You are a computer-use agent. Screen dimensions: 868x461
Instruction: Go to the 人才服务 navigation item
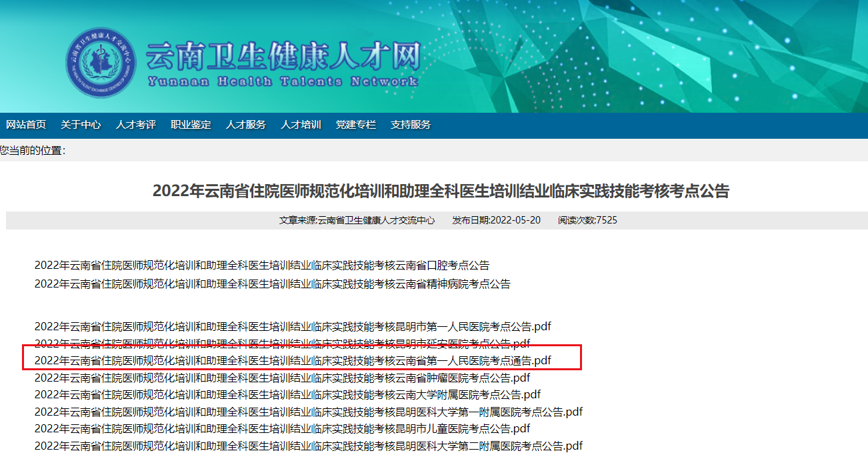point(246,125)
